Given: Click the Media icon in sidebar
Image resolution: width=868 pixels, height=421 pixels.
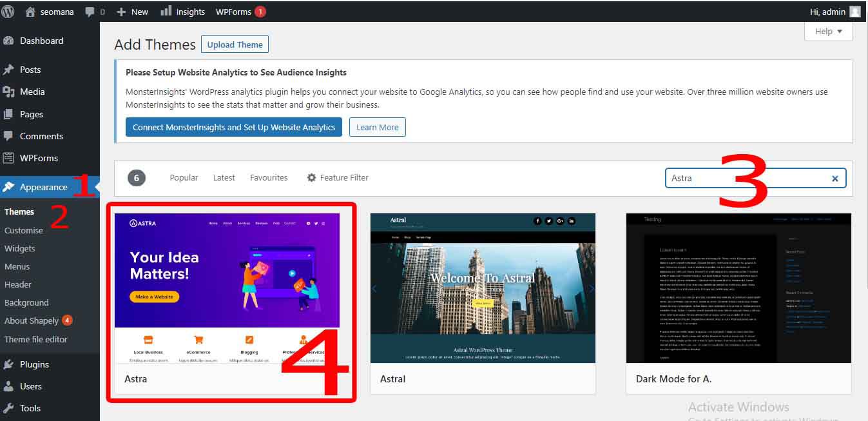Looking at the screenshot, I should click(x=8, y=92).
